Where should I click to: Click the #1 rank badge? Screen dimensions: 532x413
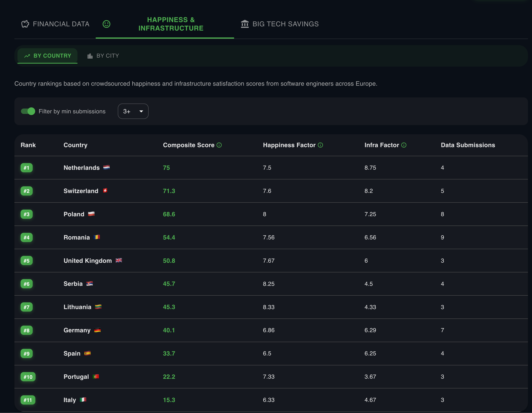(x=27, y=168)
